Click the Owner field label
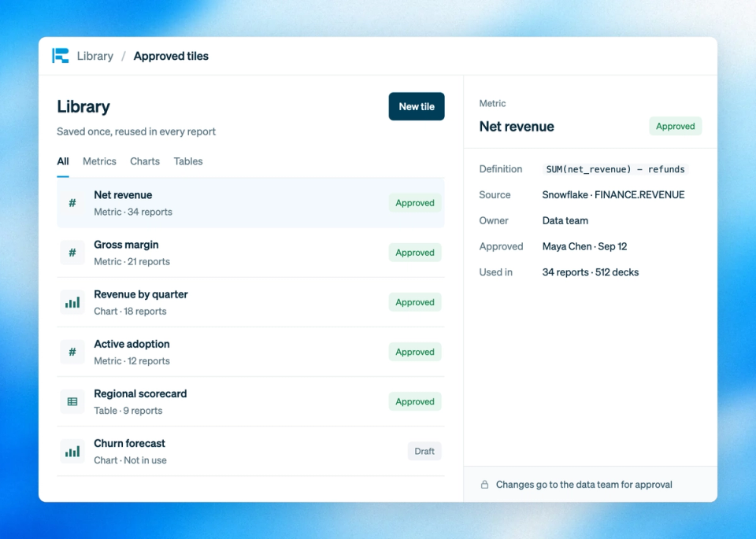Viewport: 756px width, 539px height. click(494, 220)
